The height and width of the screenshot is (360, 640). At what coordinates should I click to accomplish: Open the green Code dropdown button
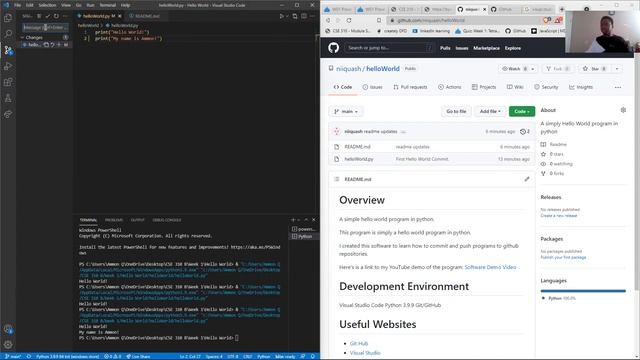pos(522,111)
